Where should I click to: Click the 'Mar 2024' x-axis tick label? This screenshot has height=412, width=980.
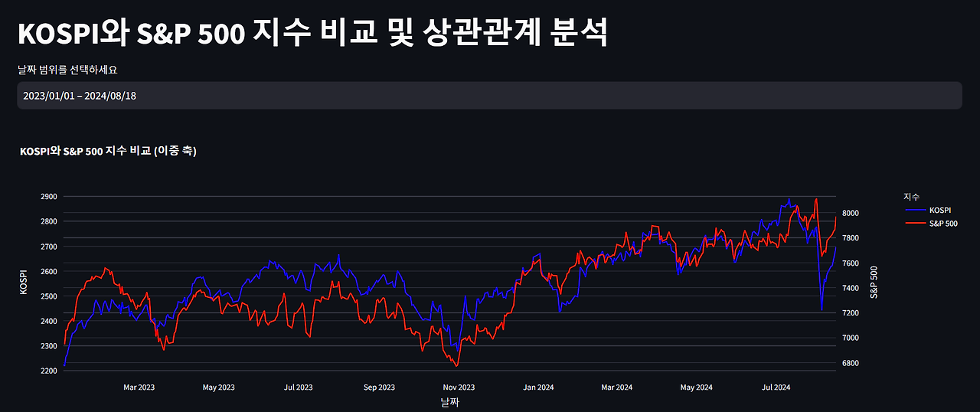pyautogui.click(x=616, y=387)
